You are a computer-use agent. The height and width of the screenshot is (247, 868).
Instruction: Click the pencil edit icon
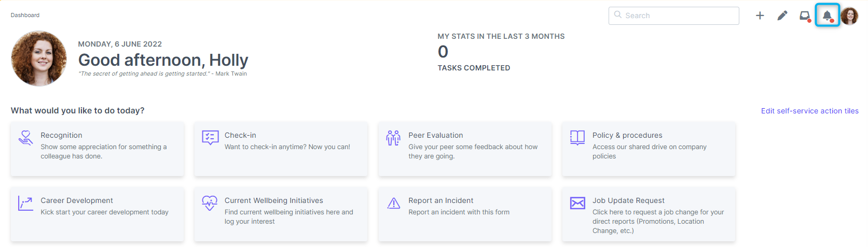(x=782, y=16)
